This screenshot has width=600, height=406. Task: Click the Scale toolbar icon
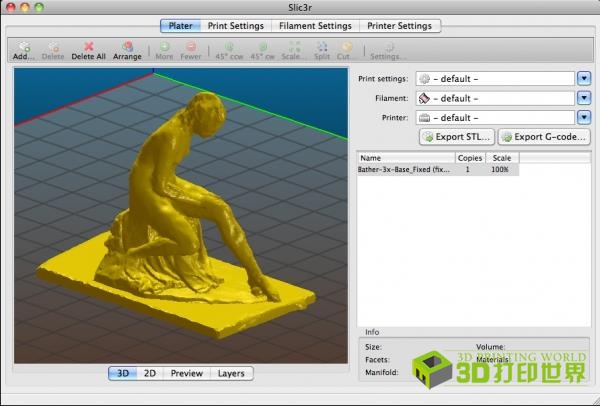click(x=294, y=47)
